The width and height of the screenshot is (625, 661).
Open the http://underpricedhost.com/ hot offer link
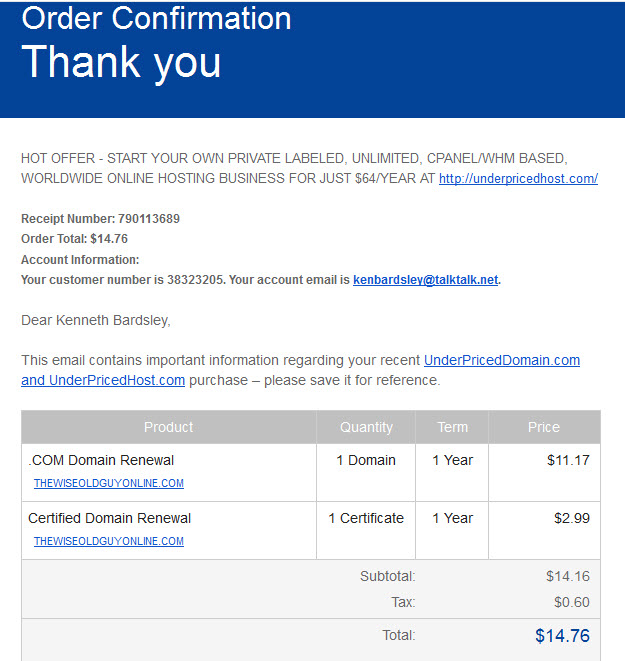click(518, 179)
